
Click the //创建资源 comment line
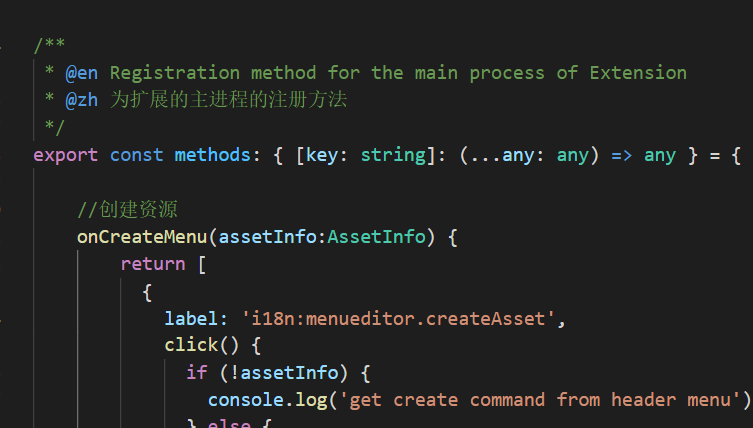click(128, 210)
